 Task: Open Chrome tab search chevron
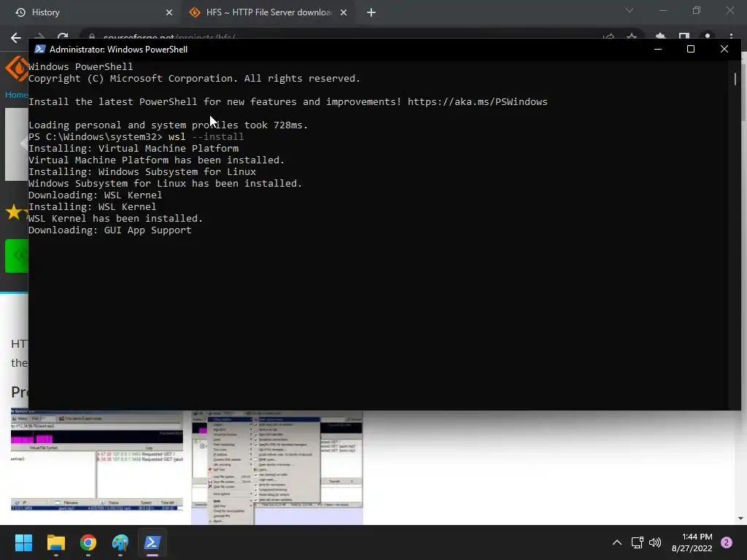pyautogui.click(x=630, y=10)
